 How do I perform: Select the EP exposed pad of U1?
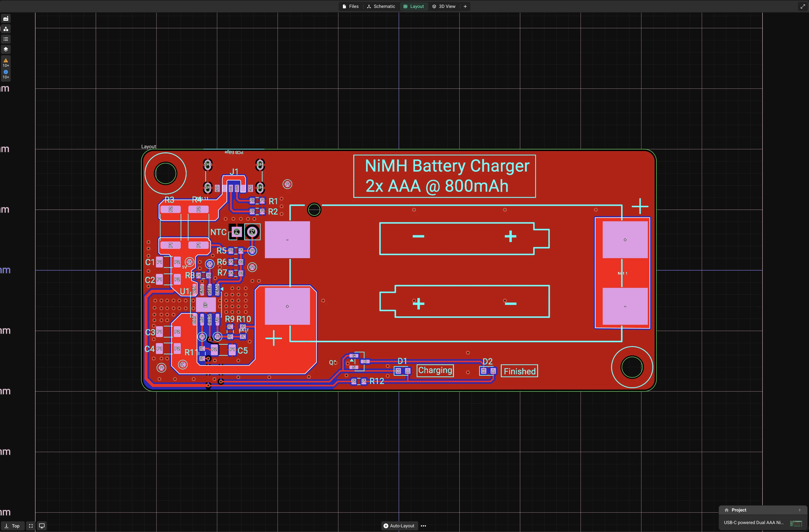tap(205, 304)
